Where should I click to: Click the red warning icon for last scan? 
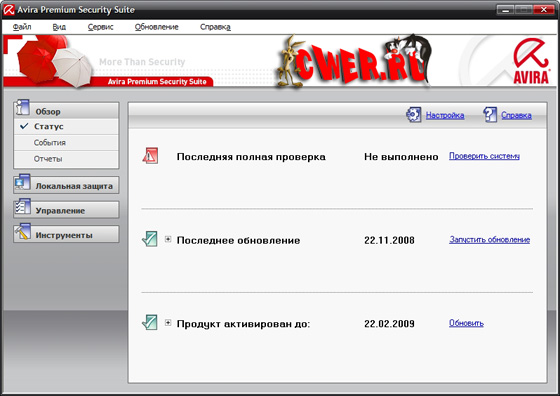pos(150,156)
